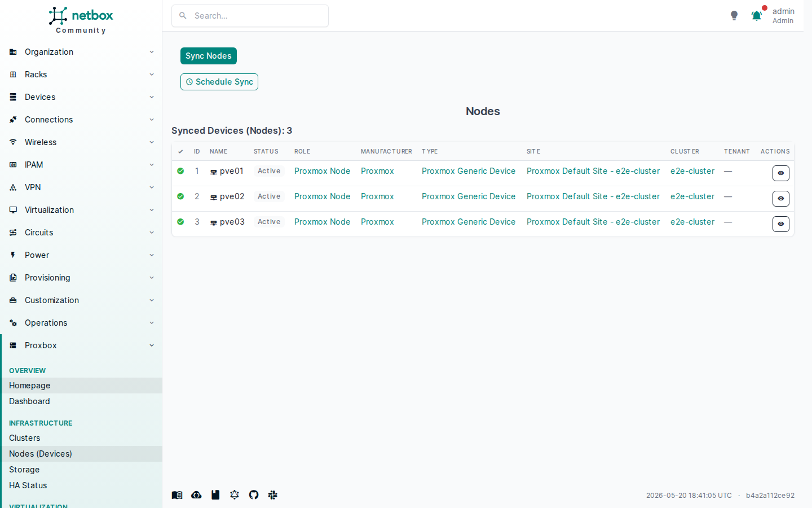
Task: Focus the Search input field
Action: point(250,16)
